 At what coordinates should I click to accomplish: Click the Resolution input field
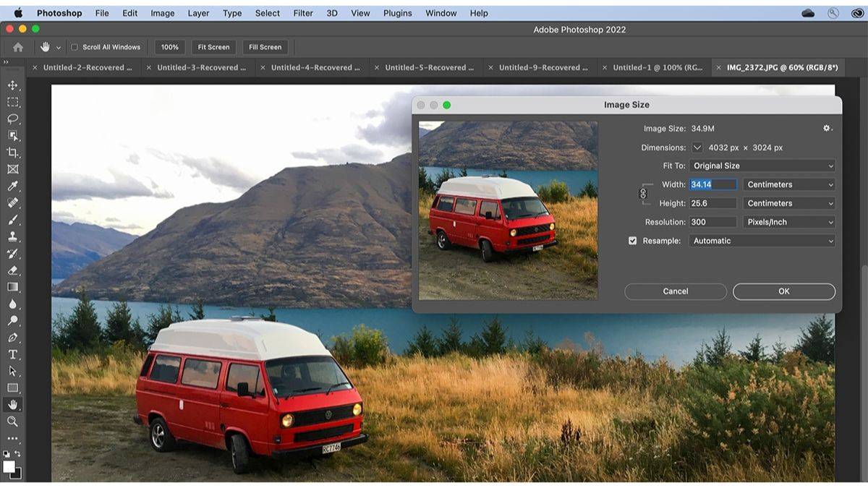[x=713, y=222]
